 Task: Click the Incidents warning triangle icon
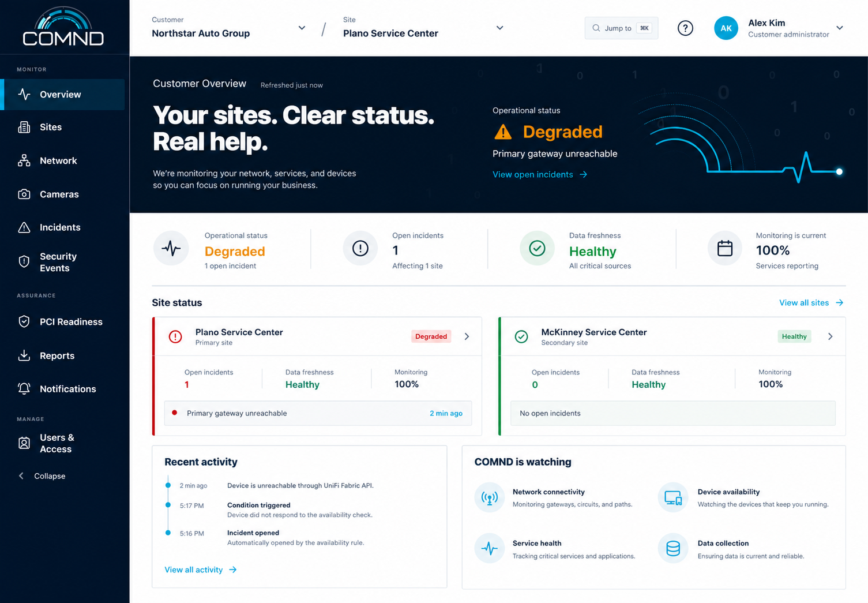click(24, 227)
